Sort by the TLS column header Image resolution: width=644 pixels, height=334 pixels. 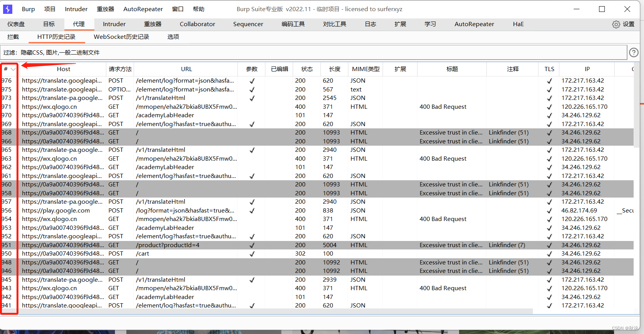coord(549,69)
